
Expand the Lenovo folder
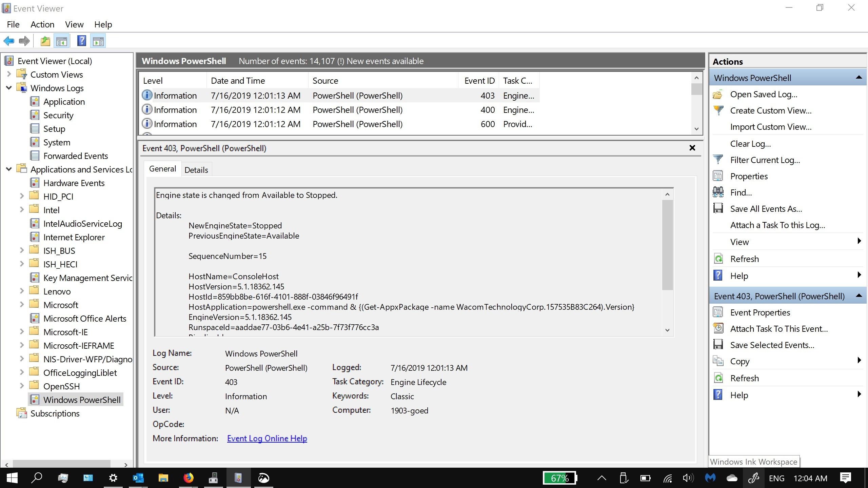click(x=22, y=291)
